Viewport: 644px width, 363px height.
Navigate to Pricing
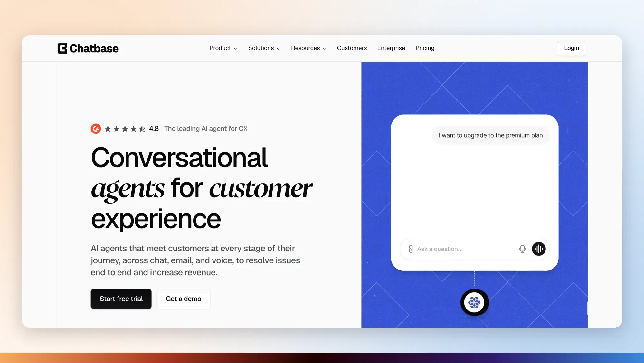(x=425, y=48)
